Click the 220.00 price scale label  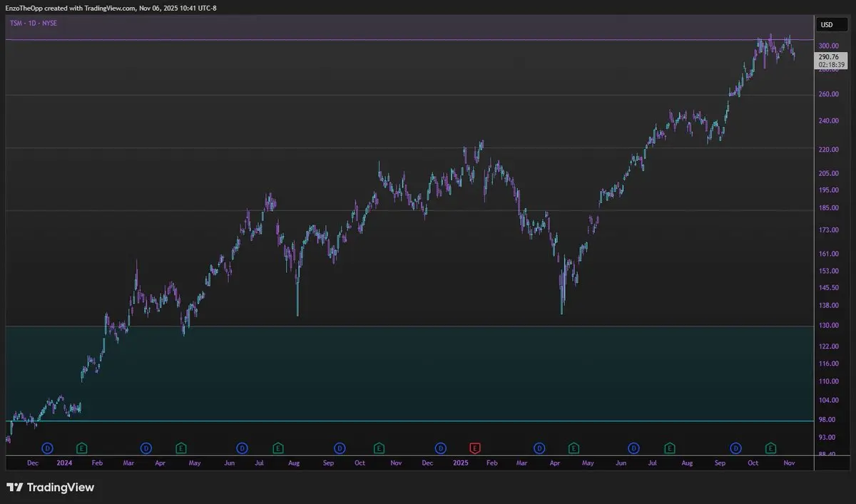coord(828,149)
